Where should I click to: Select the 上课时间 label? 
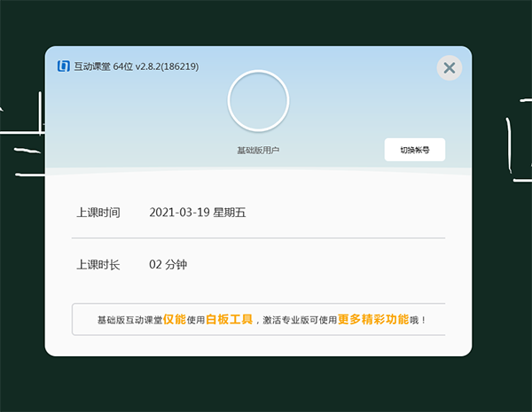pos(98,213)
